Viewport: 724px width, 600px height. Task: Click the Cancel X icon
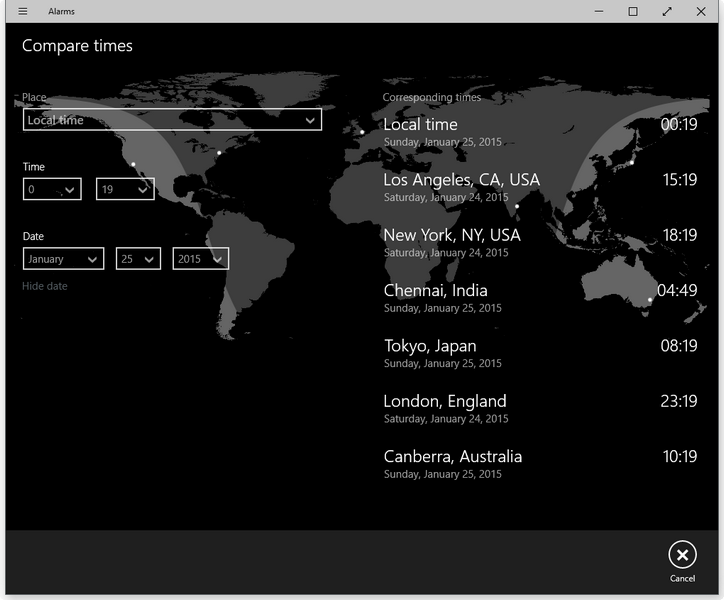pos(682,555)
